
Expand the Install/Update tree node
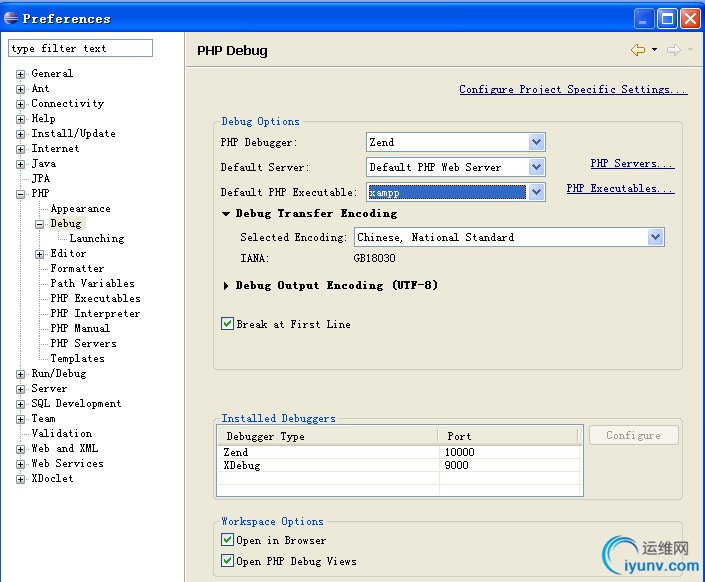[x=20, y=134]
